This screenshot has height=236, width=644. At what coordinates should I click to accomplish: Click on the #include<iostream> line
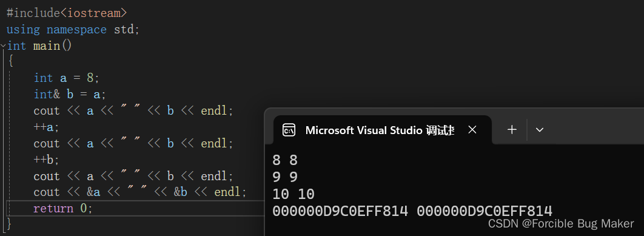tap(67, 13)
